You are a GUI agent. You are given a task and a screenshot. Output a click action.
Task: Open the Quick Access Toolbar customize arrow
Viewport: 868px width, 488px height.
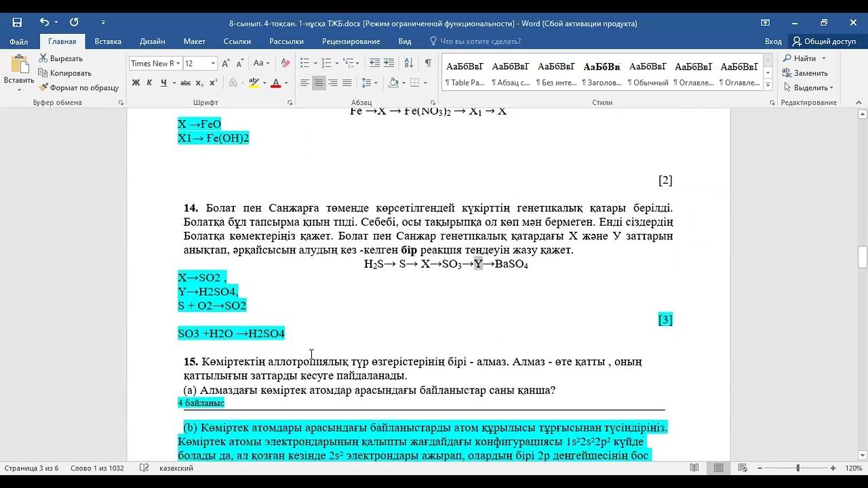point(103,22)
